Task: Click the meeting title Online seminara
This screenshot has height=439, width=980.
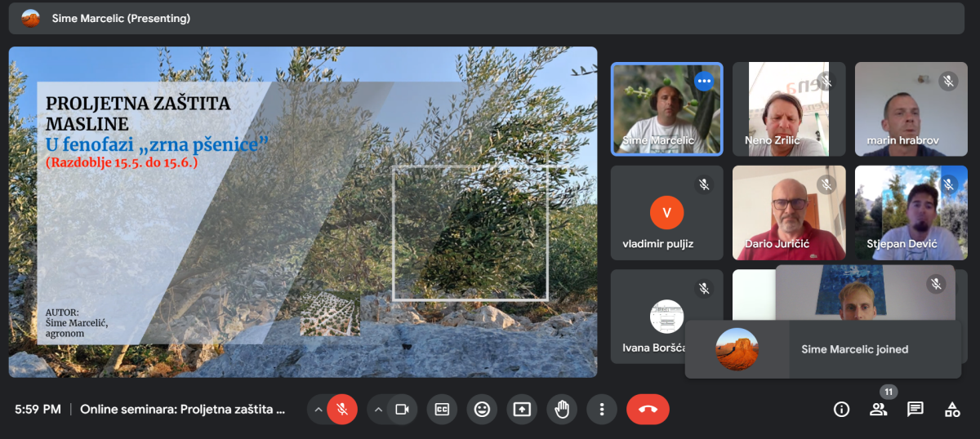Action: pyautogui.click(x=182, y=410)
